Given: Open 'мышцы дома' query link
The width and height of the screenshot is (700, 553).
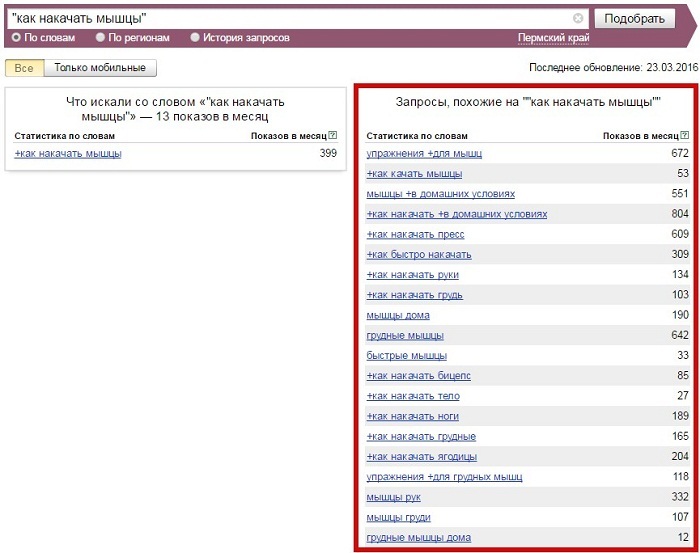Looking at the screenshot, I should tap(398, 315).
